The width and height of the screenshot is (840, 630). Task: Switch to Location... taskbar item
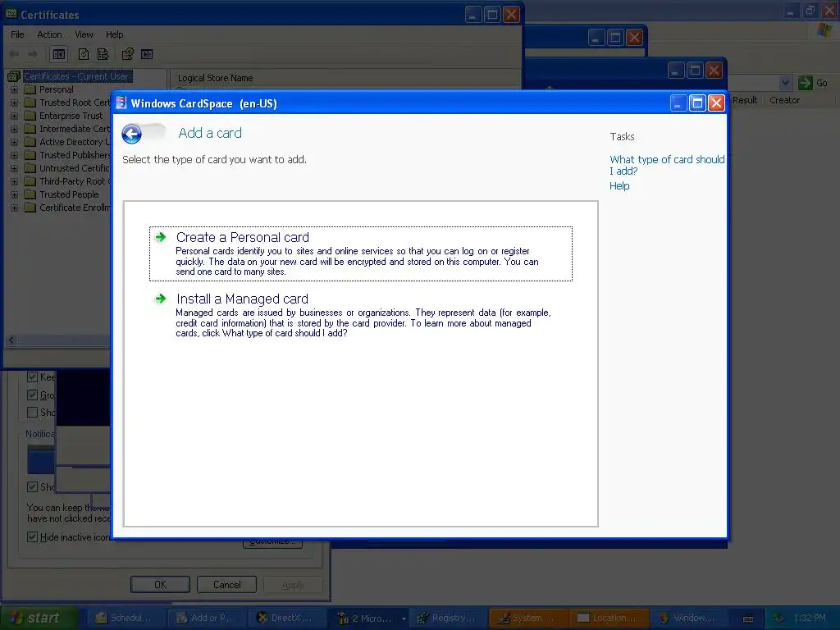[609, 619]
